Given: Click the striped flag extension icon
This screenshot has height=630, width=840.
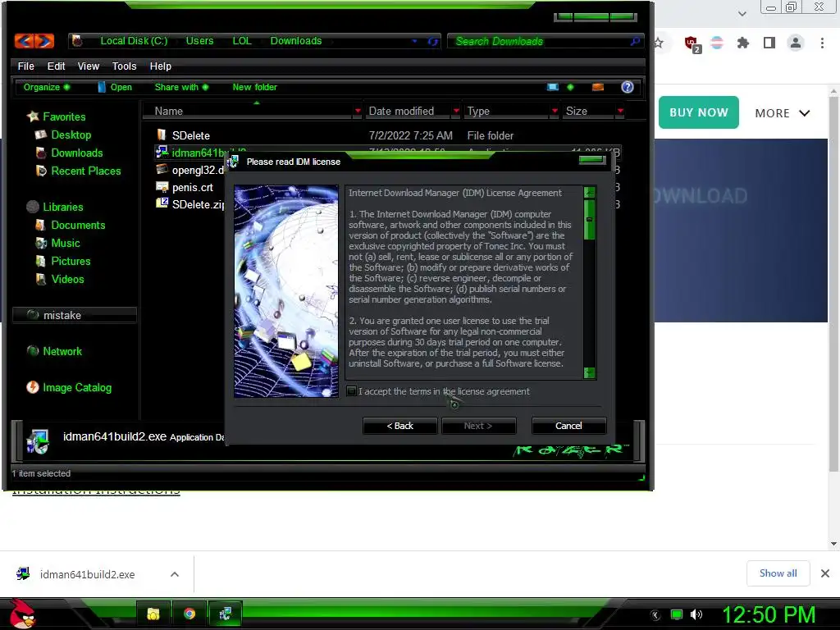Looking at the screenshot, I should (717, 43).
